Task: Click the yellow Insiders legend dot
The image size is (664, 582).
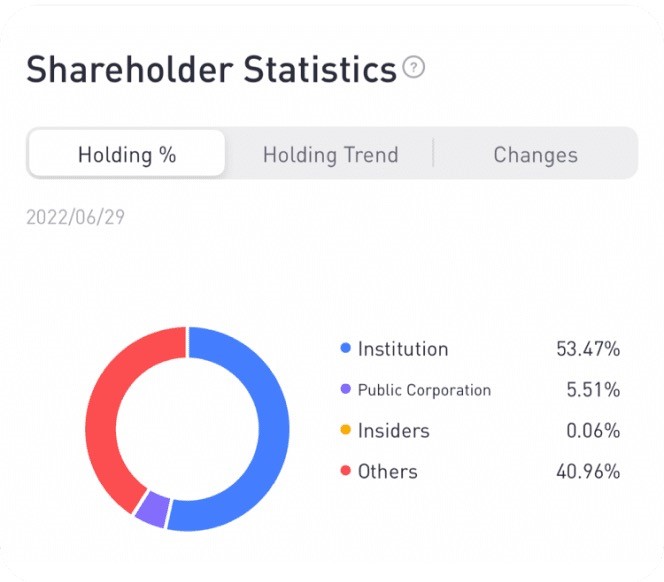Action: click(x=346, y=431)
